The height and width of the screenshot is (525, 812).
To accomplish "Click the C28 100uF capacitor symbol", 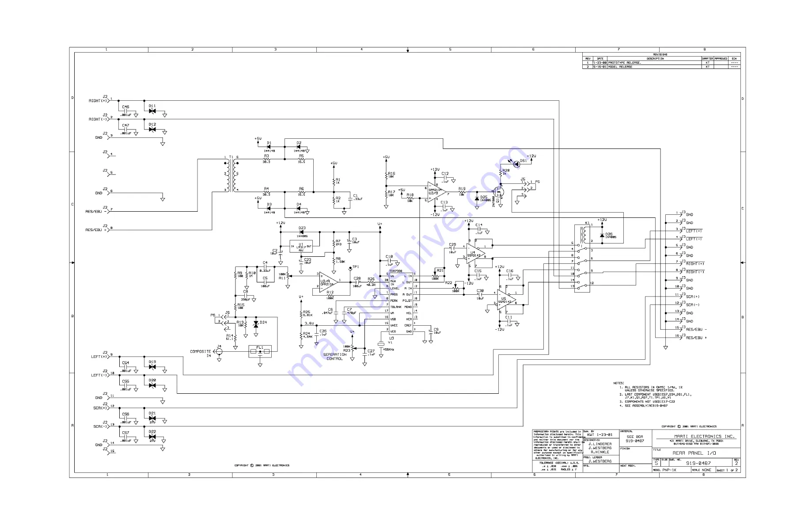I will 357,282.
